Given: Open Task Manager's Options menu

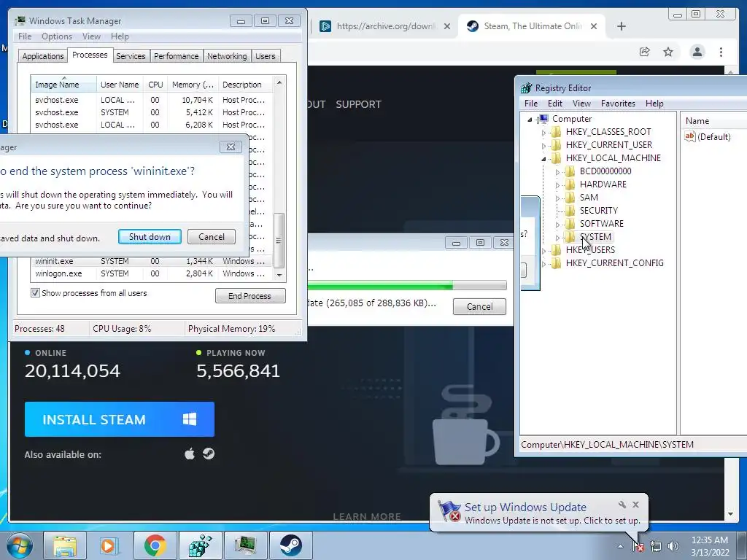Looking at the screenshot, I should point(57,36).
